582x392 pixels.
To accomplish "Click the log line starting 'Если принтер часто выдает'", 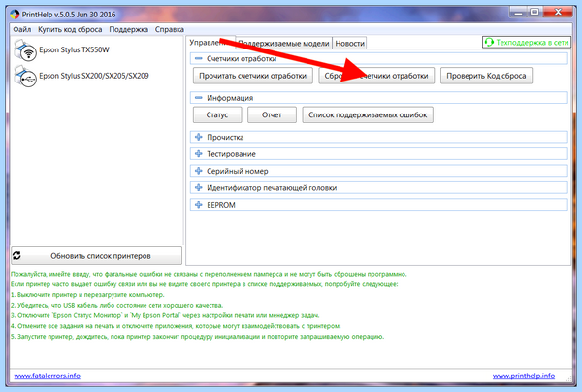I will pyautogui.click(x=204, y=284).
